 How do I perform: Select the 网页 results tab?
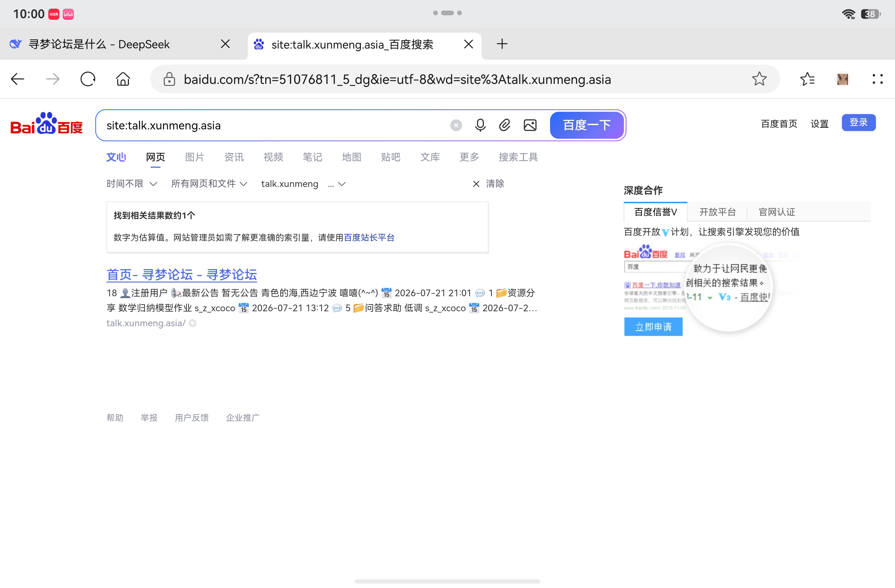[x=155, y=157]
